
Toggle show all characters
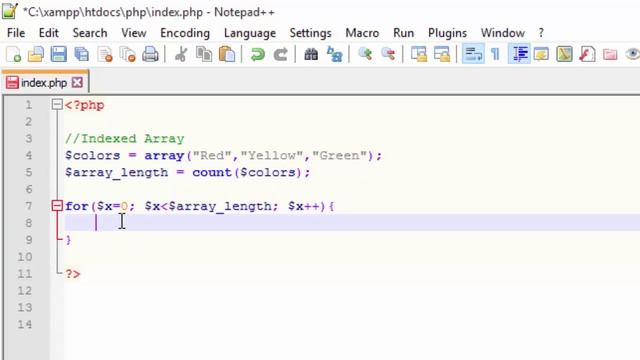[x=496, y=54]
